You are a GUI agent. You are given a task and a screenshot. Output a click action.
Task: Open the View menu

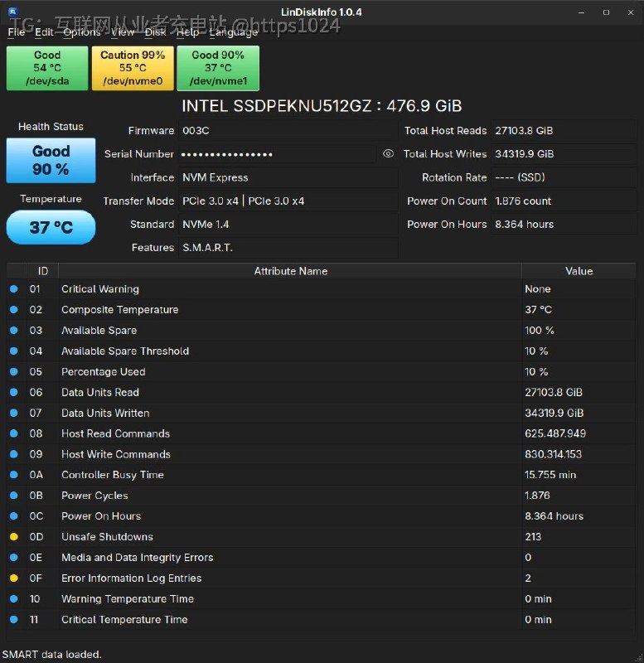[123, 32]
